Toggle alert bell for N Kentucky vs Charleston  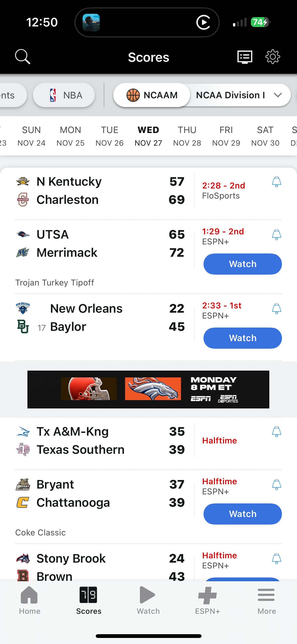pos(276,182)
